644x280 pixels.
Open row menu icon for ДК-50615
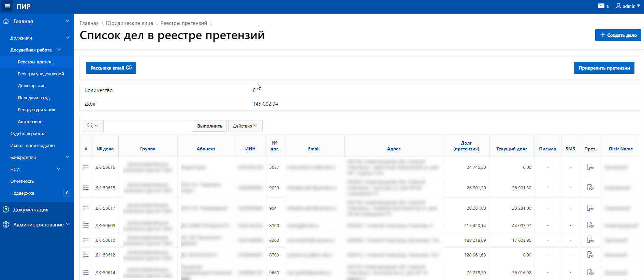[86, 188]
